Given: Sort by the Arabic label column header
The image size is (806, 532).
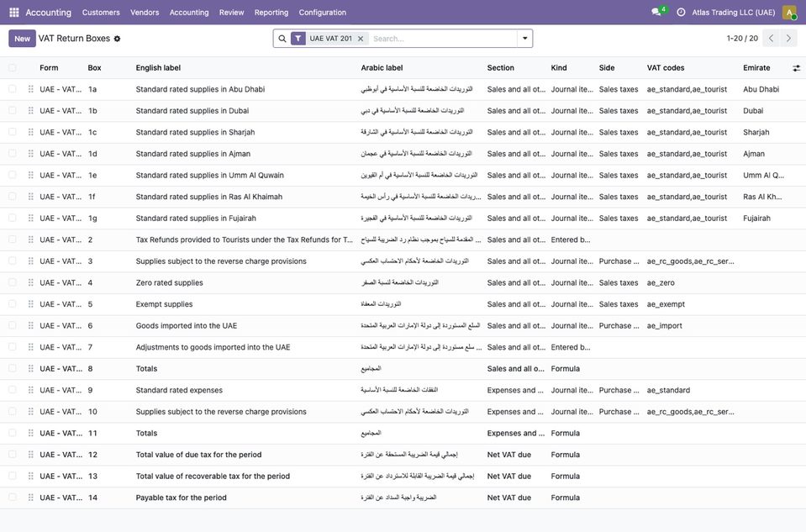Looking at the screenshot, I should pos(382,68).
